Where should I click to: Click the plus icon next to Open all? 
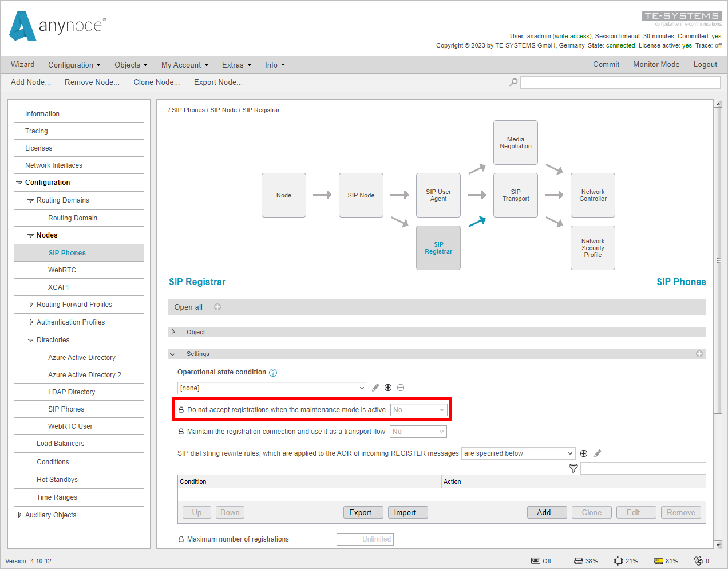pos(217,307)
